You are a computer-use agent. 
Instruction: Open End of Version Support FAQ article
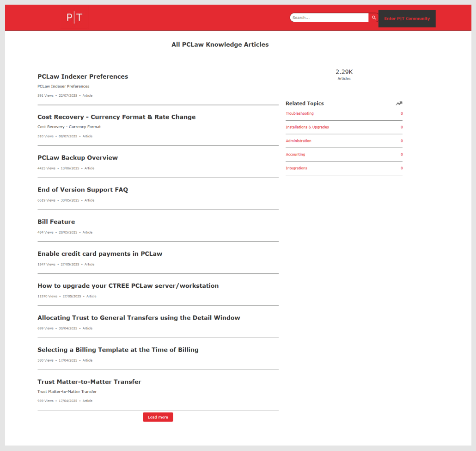tap(83, 190)
